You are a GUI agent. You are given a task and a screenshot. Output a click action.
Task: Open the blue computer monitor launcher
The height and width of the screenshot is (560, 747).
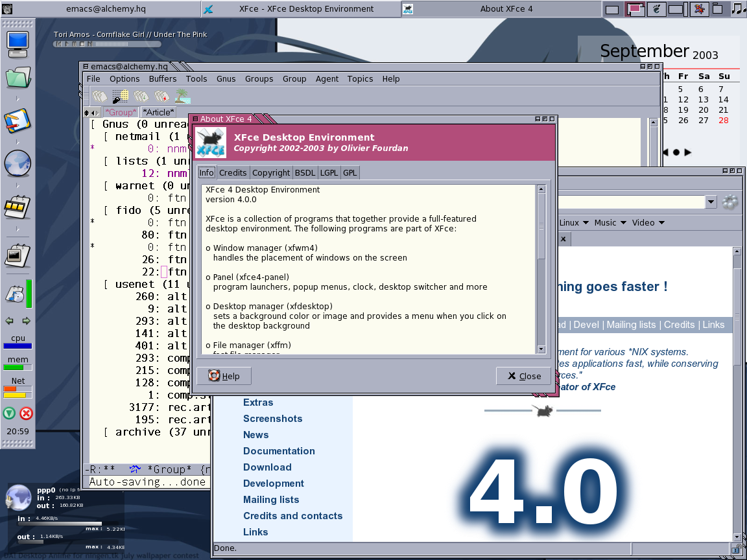(17, 41)
